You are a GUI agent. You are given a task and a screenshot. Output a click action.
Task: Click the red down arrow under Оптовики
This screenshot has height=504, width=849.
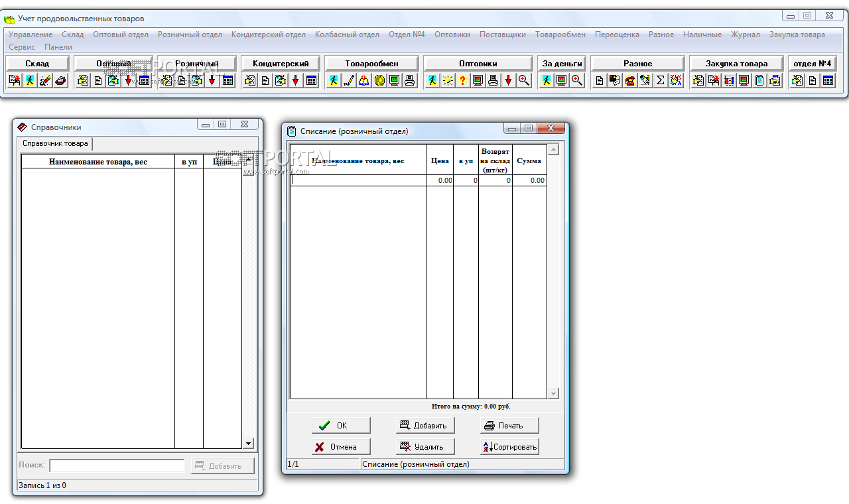(509, 80)
